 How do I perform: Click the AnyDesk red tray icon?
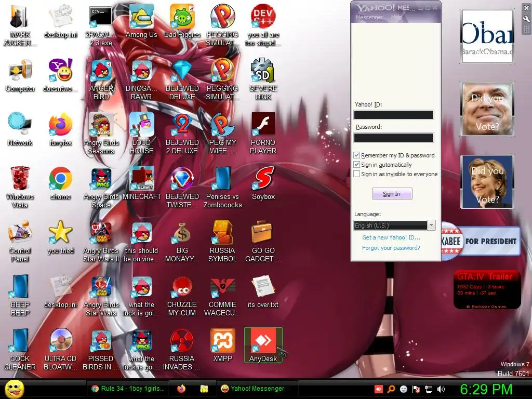[378, 389]
